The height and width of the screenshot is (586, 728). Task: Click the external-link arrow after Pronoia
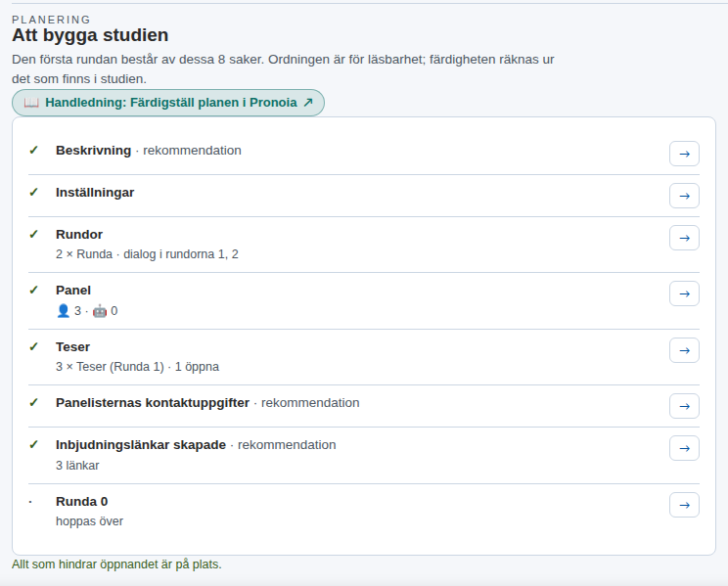tap(308, 102)
